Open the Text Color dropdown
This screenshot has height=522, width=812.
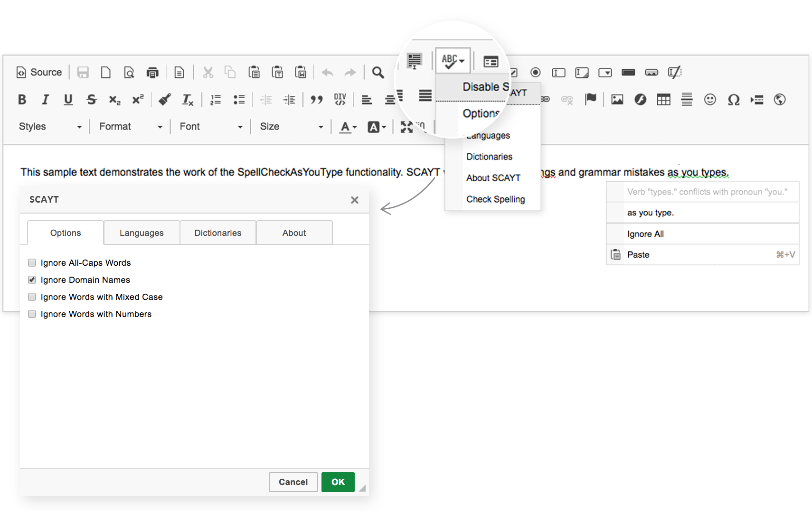click(348, 127)
